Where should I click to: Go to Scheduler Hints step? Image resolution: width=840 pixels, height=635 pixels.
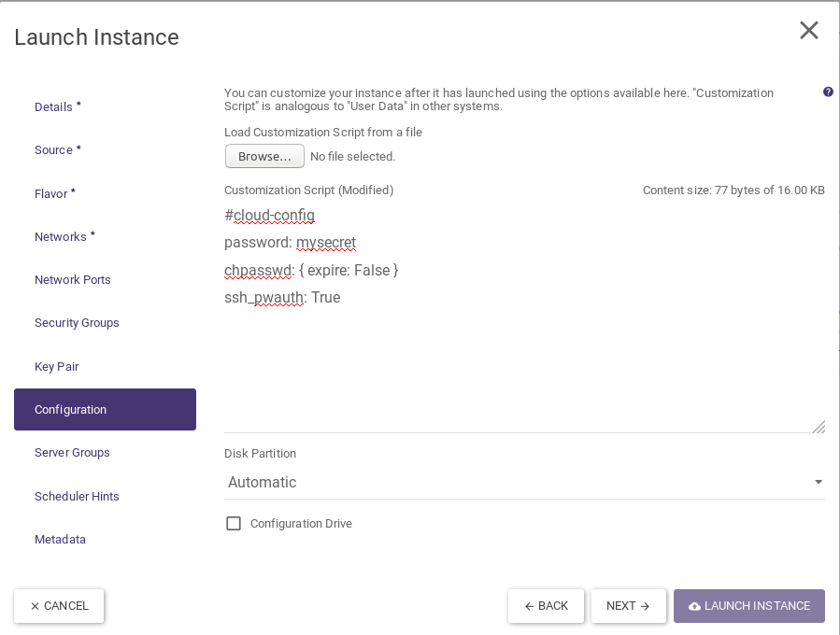click(x=77, y=497)
